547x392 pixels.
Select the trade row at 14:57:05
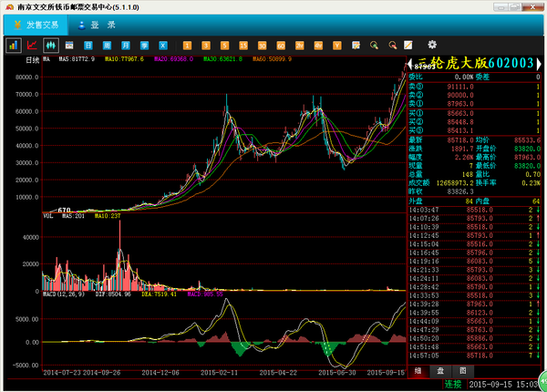474,356
